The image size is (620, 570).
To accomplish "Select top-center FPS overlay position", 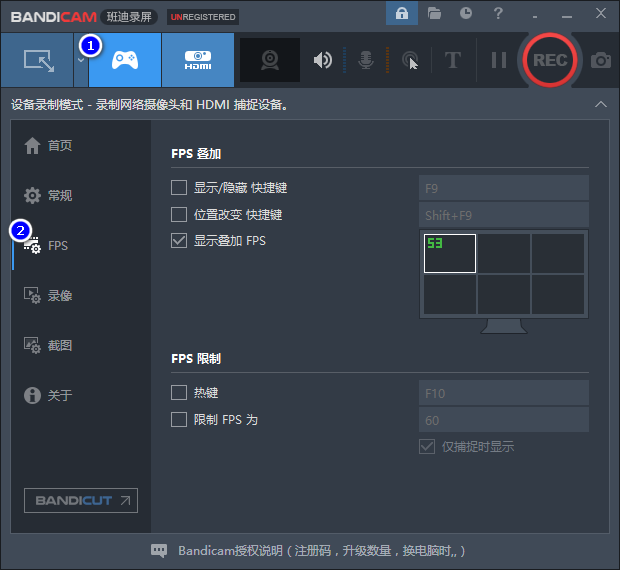I will pos(504,253).
